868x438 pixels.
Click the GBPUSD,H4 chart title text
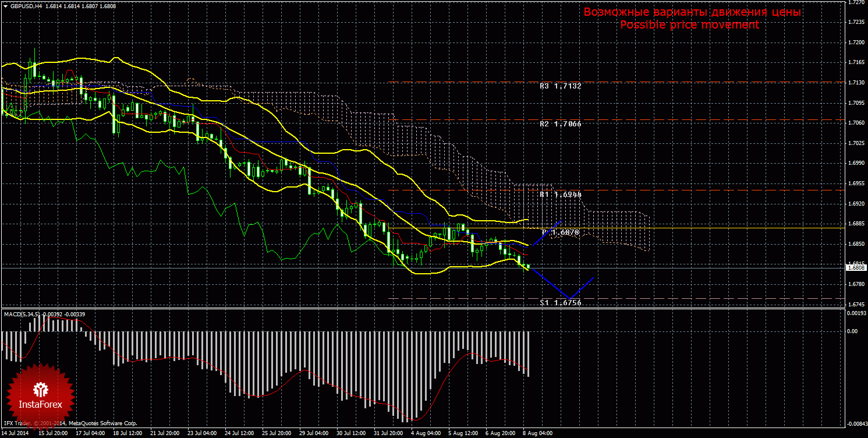tap(26, 6)
